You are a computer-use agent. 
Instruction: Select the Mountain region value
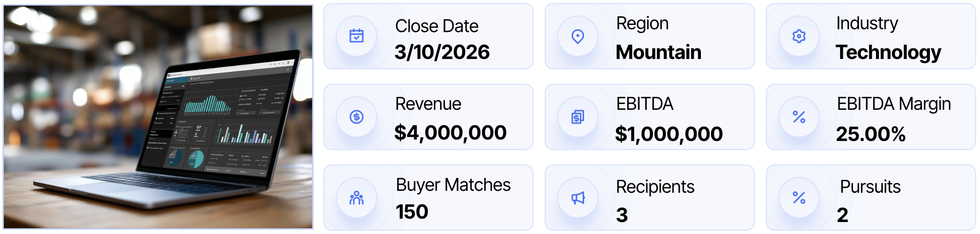(658, 52)
